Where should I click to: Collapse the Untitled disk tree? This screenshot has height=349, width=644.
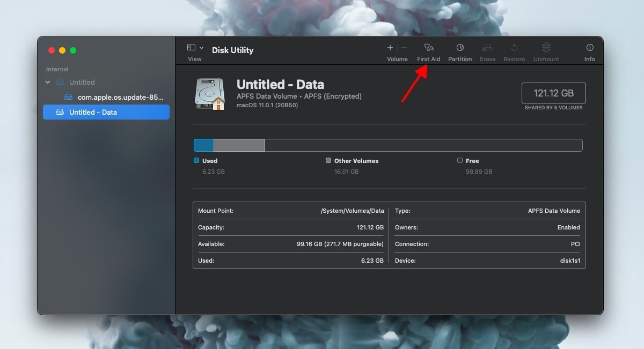pos(48,83)
